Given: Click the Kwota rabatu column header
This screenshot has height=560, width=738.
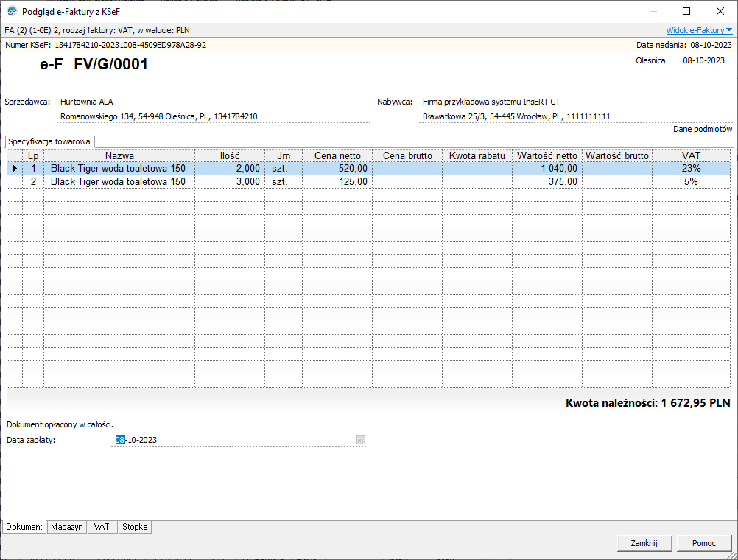Looking at the screenshot, I should pyautogui.click(x=477, y=155).
